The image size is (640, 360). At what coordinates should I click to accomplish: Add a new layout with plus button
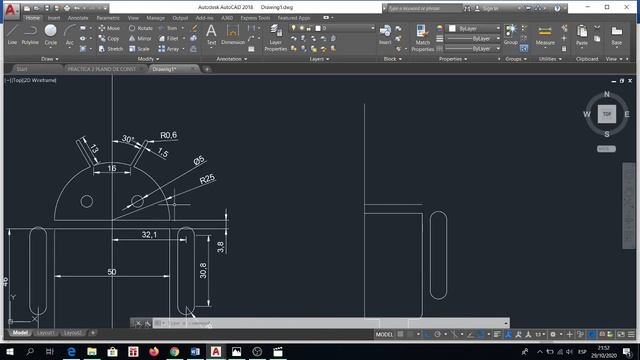[x=93, y=333]
